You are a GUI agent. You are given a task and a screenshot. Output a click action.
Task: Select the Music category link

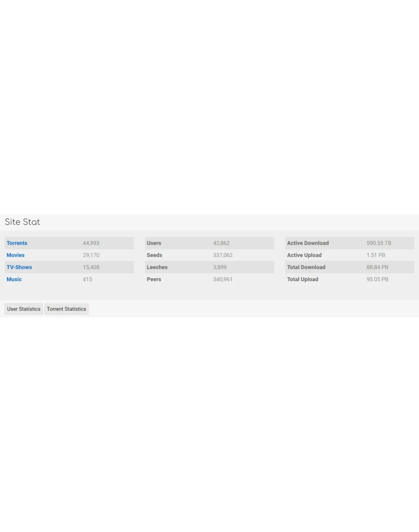[x=14, y=279]
